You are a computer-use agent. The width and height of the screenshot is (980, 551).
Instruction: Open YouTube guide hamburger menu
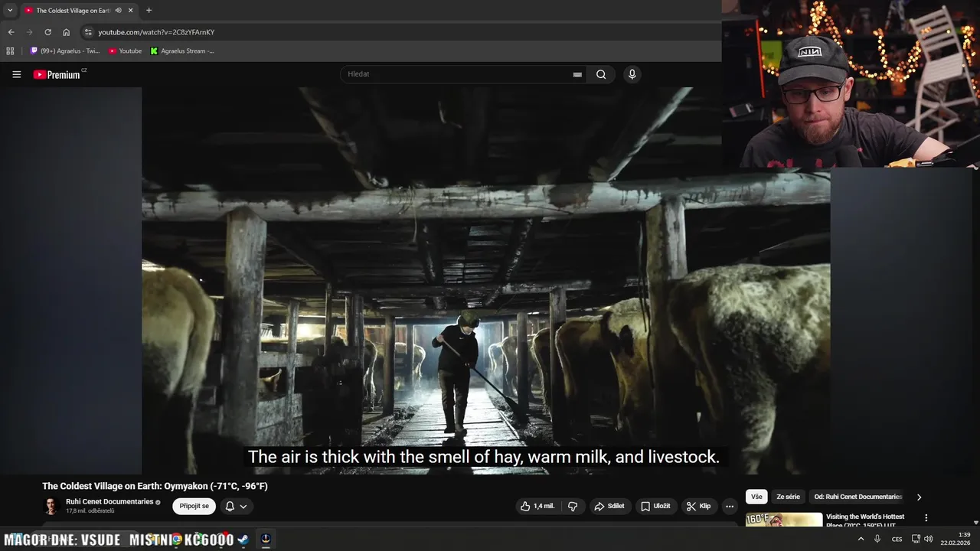16,74
